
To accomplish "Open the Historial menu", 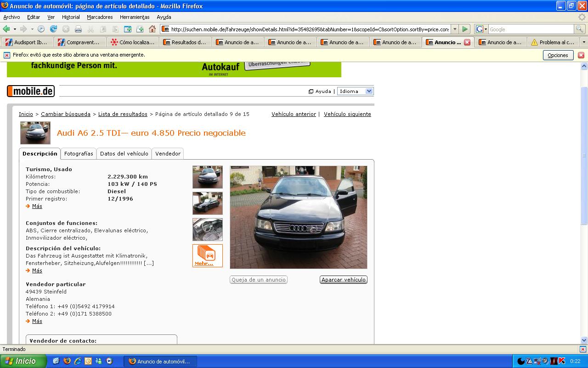I will [x=71, y=17].
